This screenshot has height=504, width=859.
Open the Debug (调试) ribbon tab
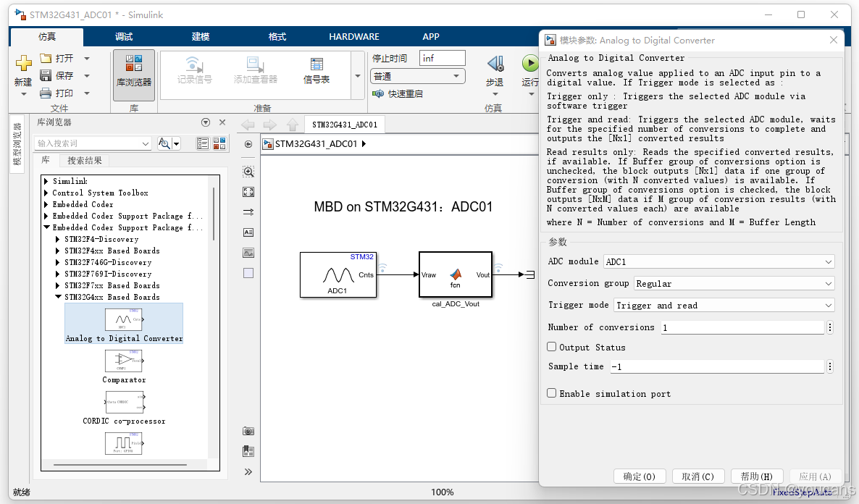(x=124, y=37)
